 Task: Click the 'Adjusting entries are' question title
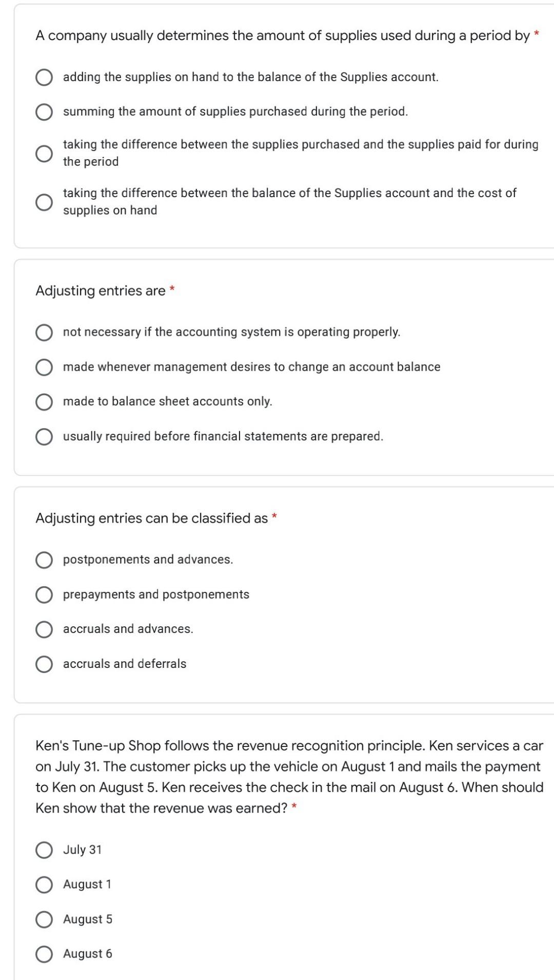tap(101, 291)
